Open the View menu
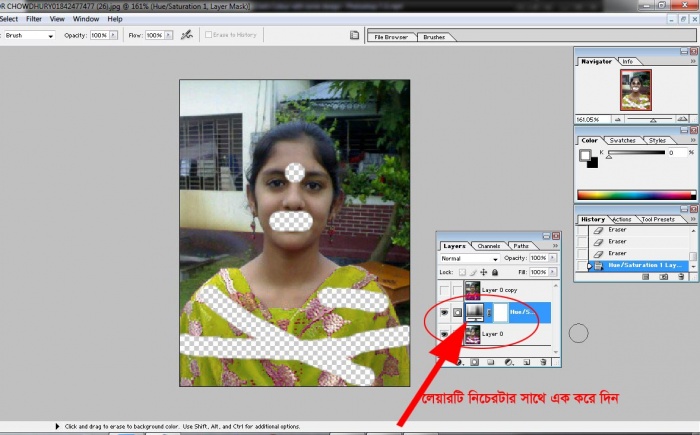700x435 pixels. point(57,19)
